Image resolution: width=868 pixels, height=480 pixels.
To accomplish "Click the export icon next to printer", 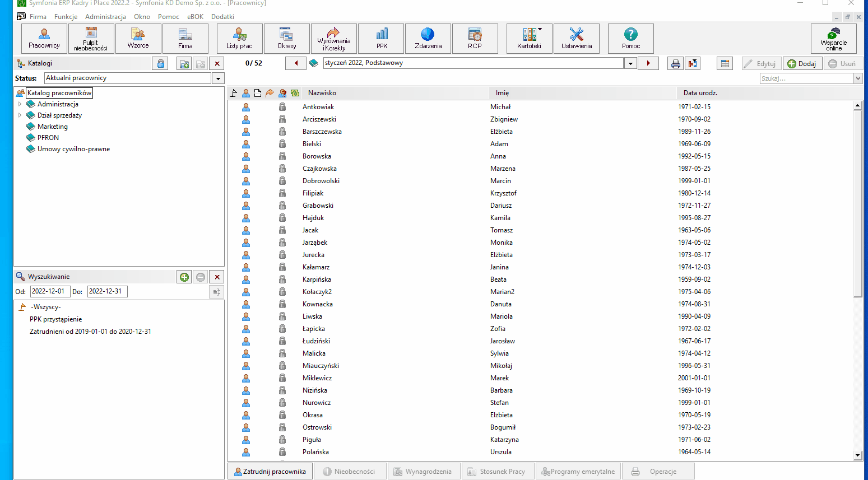I will click(x=693, y=63).
